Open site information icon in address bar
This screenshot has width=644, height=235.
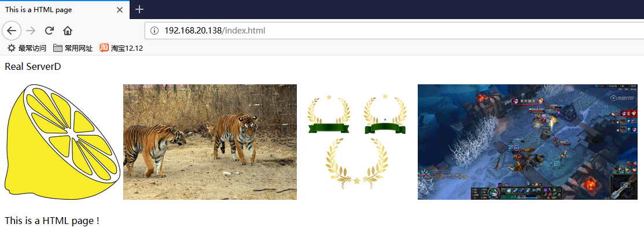[x=154, y=31]
